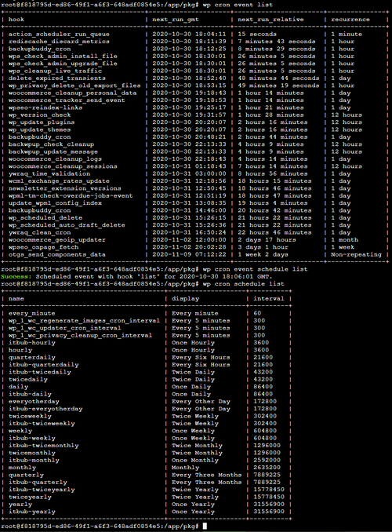This screenshot has width=392, height=532.
Task: Click the itbub-quarterdaily schedule name
Action: pyautogui.click(x=43, y=365)
